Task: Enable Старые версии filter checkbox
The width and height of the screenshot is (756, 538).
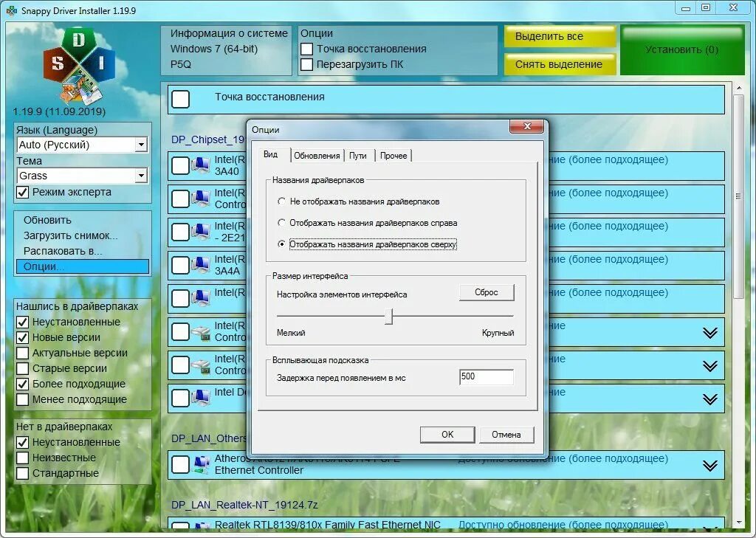Action: point(23,368)
